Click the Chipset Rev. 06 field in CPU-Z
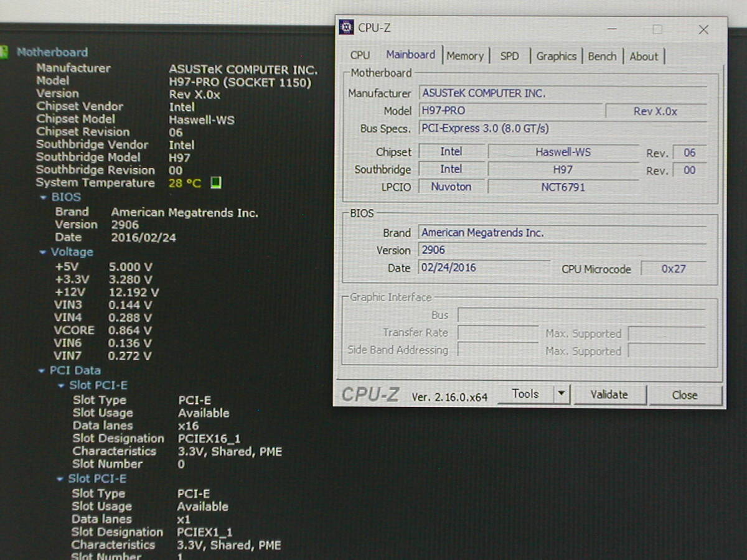Screen dimensions: 747x560 point(689,152)
